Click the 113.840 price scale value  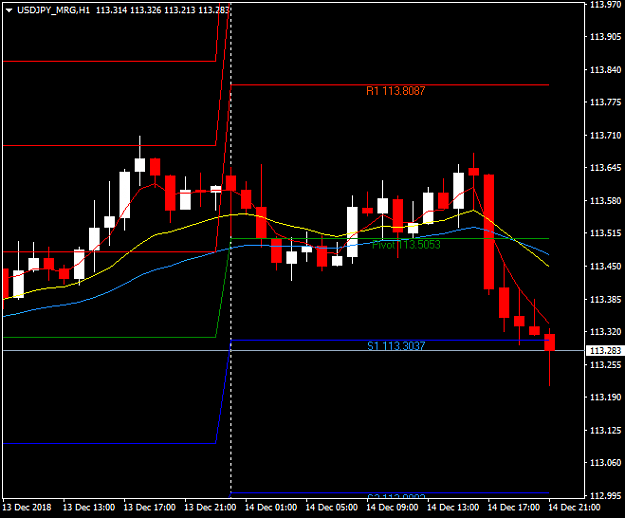point(605,70)
